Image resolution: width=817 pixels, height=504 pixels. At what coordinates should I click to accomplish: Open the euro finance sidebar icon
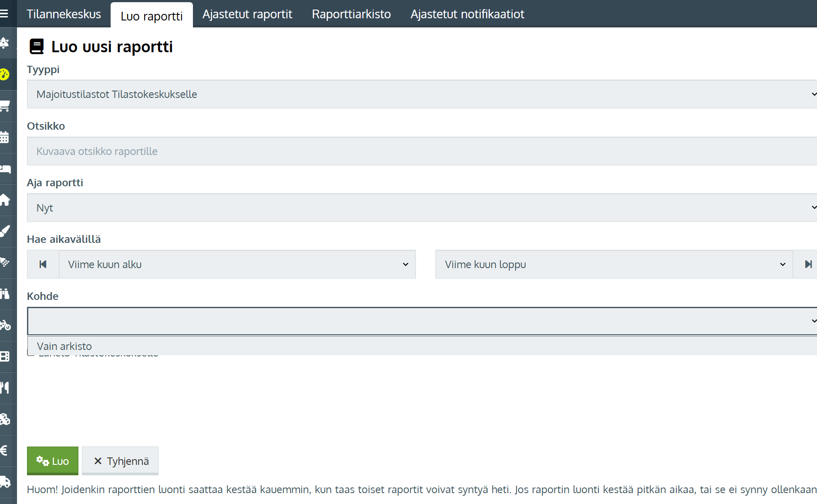click(x=4, y=450)
